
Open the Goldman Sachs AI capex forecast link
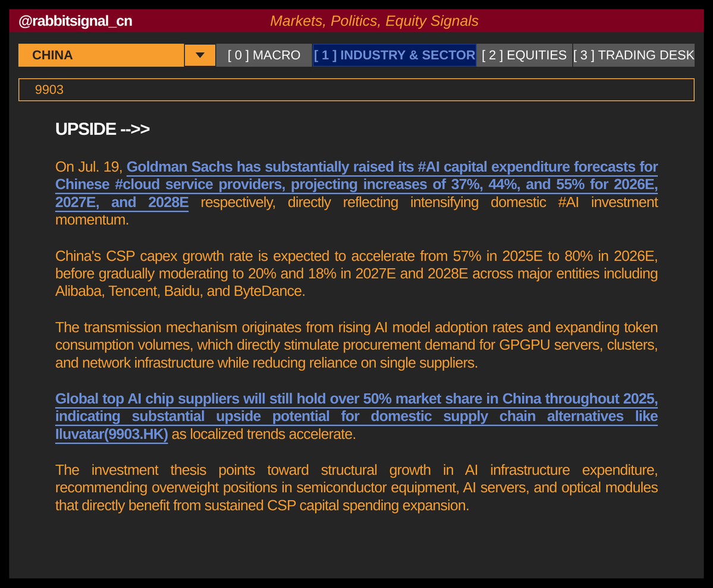pos(357,184)
